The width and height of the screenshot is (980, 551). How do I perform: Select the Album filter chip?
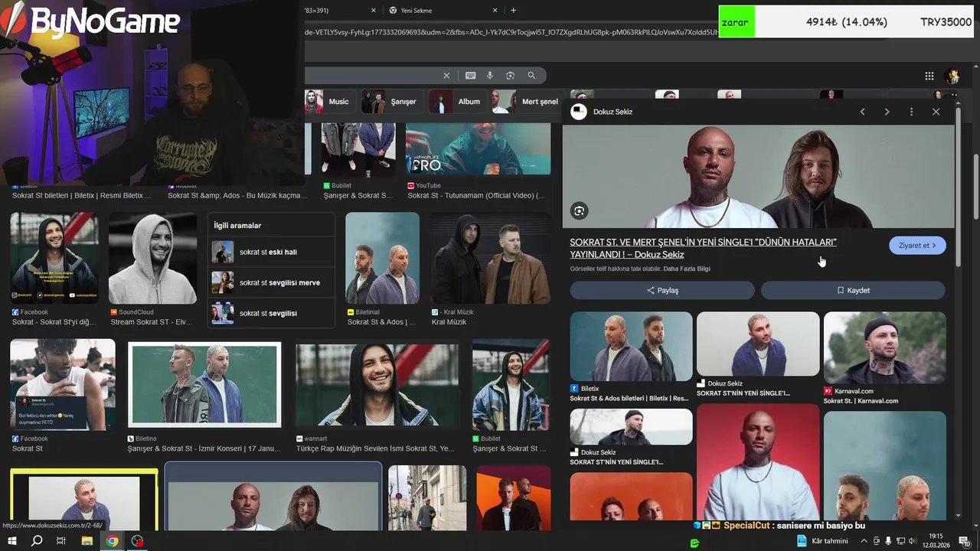click(456, 102)
